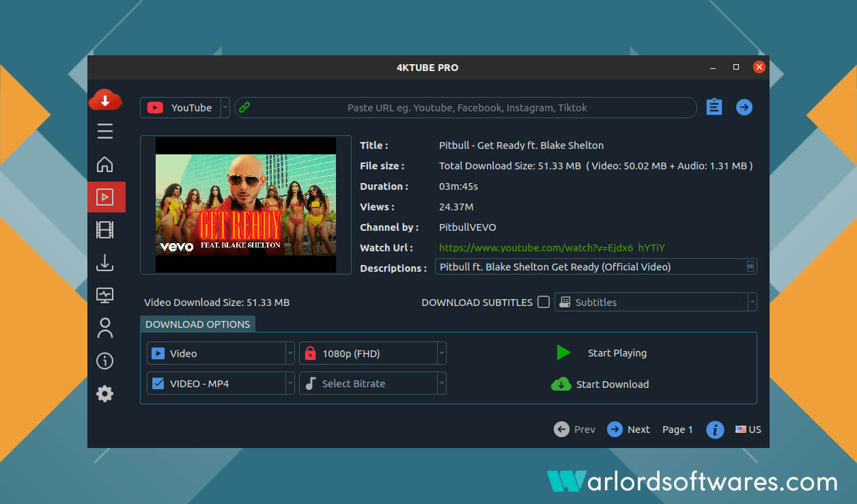This screenshot has height=504, width=857.
Task: Go to Next page
Action: [628, 430]
